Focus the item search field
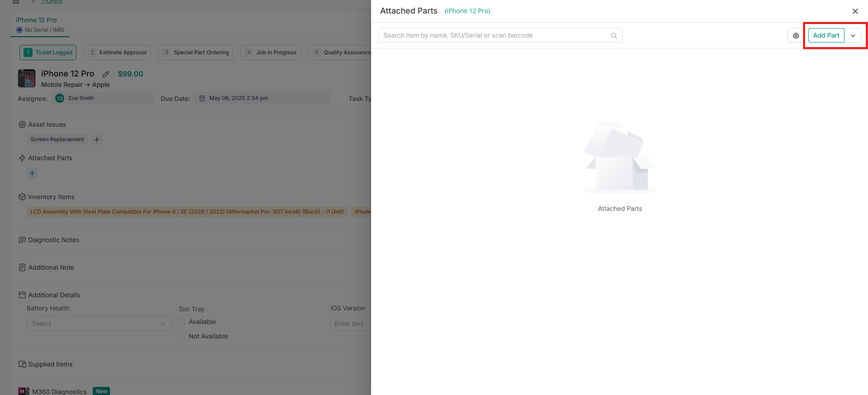Image resolution: width=868 pixels, height=395 pixels. click(x=500, y=35)
